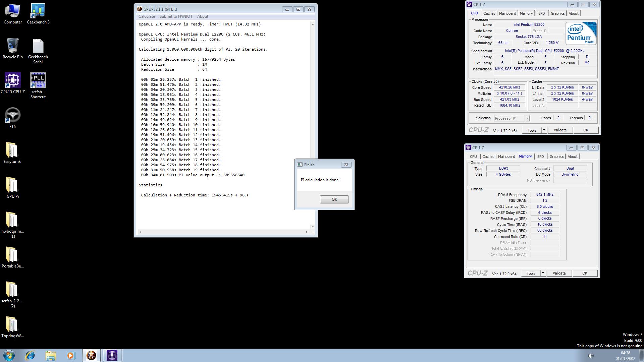The height and width of the screenshot is (362, 644).
Task: Click the volume speaker tray icon
Action: 591,356
